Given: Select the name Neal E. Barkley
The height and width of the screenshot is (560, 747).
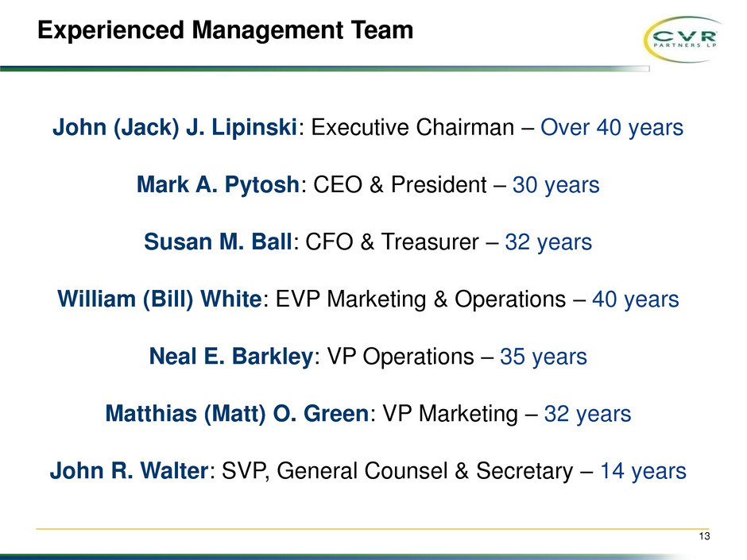Looking at the screenshot, I should tap(230, 357).
